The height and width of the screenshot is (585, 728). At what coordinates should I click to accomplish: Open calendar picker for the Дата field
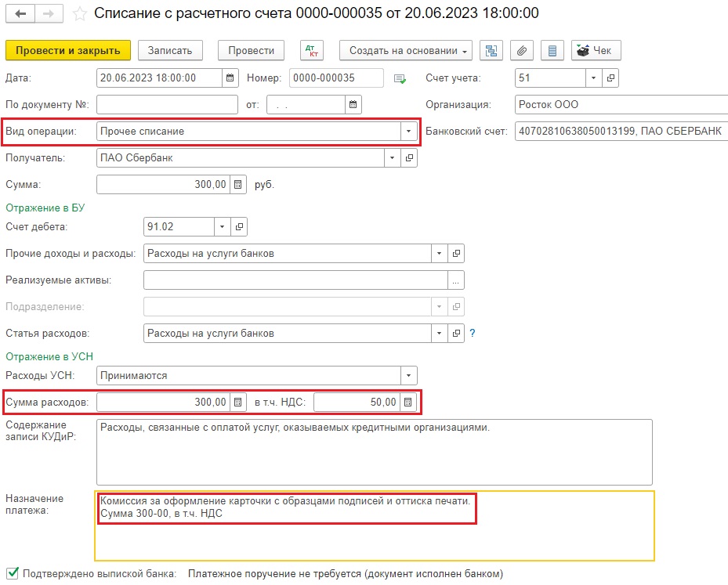pyautogui.click(x=230, y=78)
